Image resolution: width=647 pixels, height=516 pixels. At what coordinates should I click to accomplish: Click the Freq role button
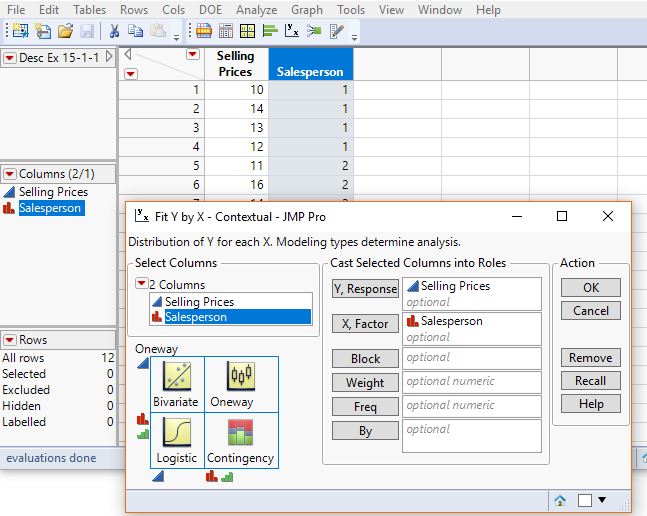[x=365, y=407]
